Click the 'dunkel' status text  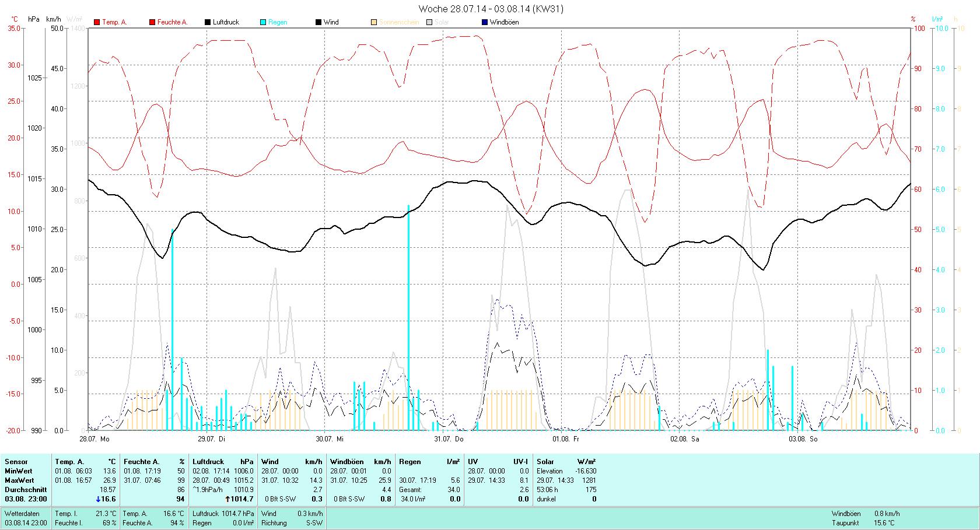pos(546,499)
